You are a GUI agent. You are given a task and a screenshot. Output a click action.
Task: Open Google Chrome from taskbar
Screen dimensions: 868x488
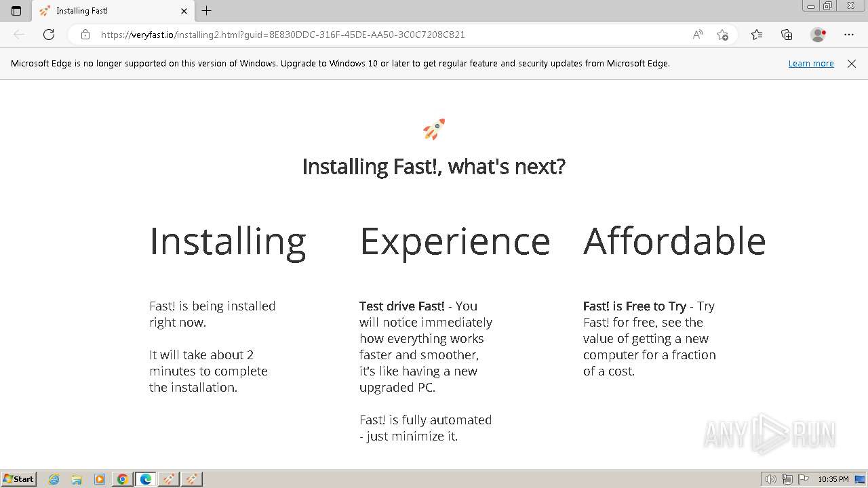[x=123, y=479]
